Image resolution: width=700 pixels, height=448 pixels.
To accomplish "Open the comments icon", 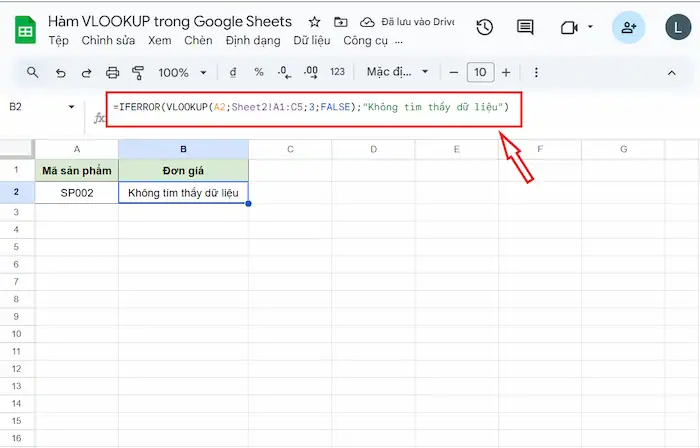I will click(x=525, y=28).
